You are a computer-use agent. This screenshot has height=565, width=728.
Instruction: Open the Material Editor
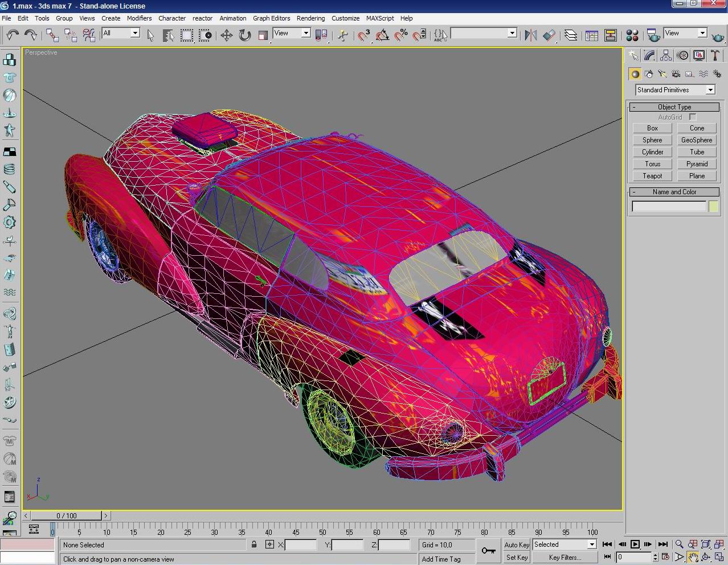coord(632,35)
